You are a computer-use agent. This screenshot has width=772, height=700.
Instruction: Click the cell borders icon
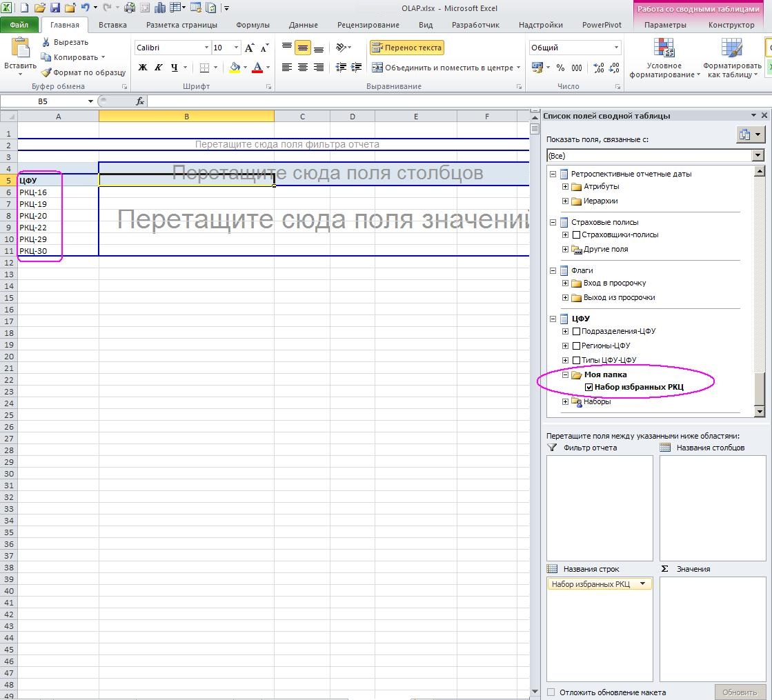click(x=204, y=68)
